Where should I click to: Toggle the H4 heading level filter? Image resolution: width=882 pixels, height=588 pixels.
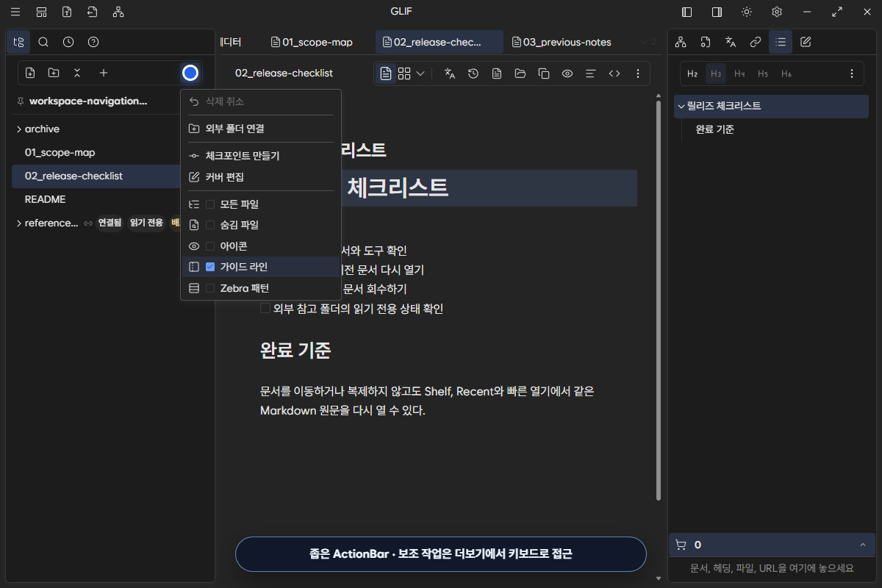739,73
